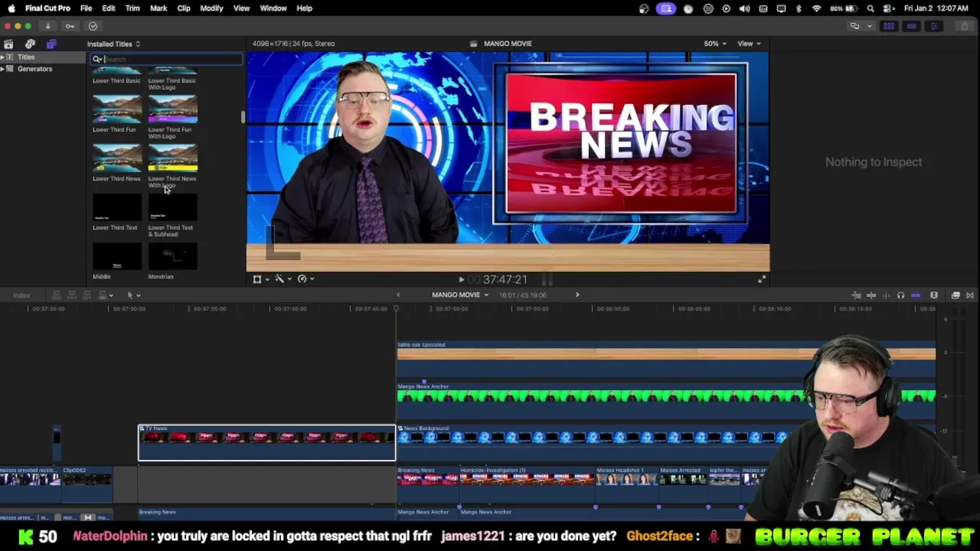Expand the Titles disclosure triangle
The width and height of the screenshot is (980, 551).
click(2, 57)
